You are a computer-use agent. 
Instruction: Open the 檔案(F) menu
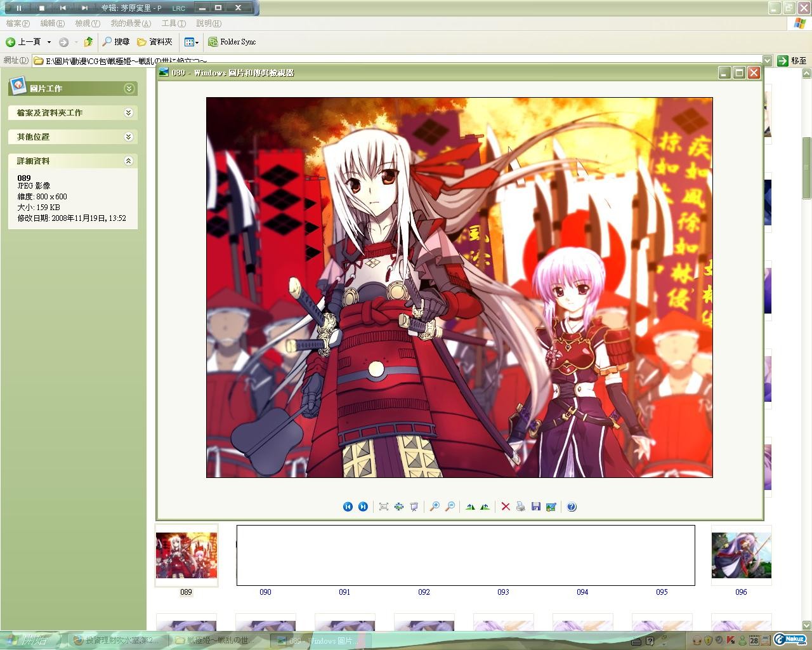coord(18,23)
